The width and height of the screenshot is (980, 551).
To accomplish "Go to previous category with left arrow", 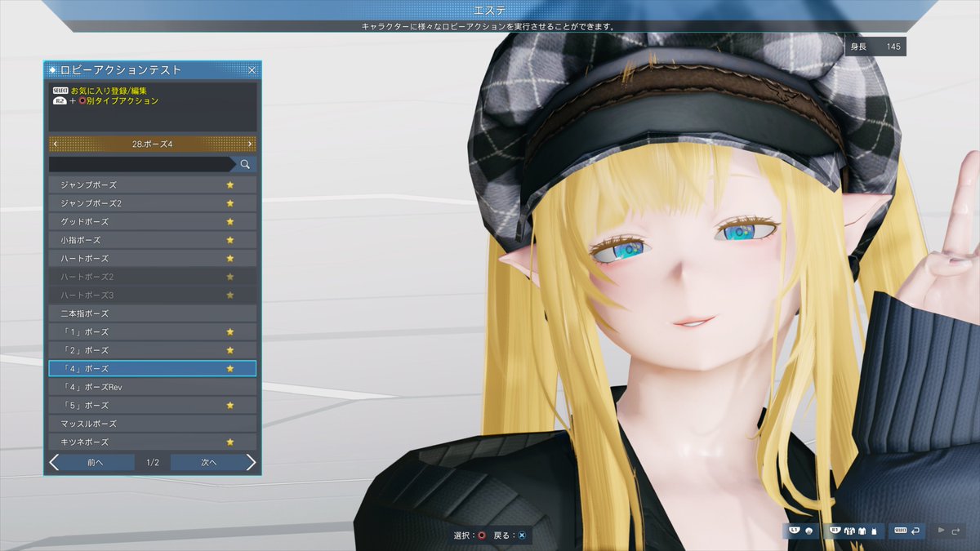I will pos(55,144).
